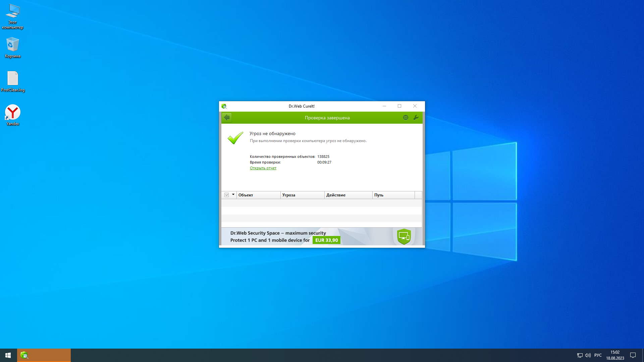
Task: Open the Yandex browser desktop shortcut
Action: pyautogui.click(x=13, y=113)
